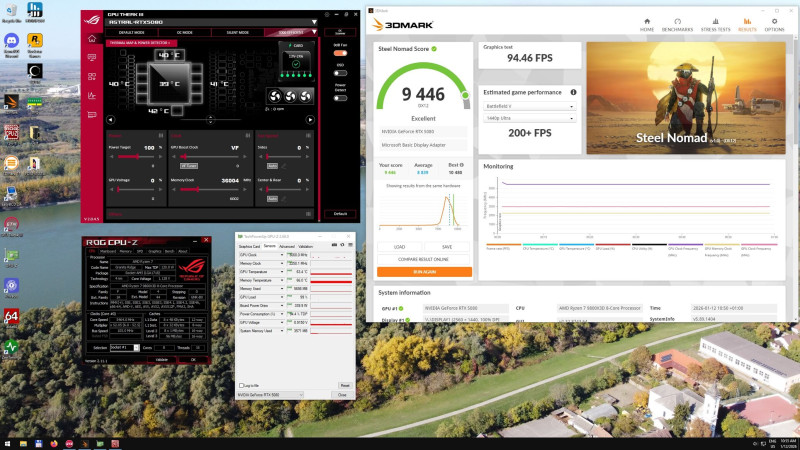
Task: Open the Validation tab in GPU-Z
Action: 306,246
